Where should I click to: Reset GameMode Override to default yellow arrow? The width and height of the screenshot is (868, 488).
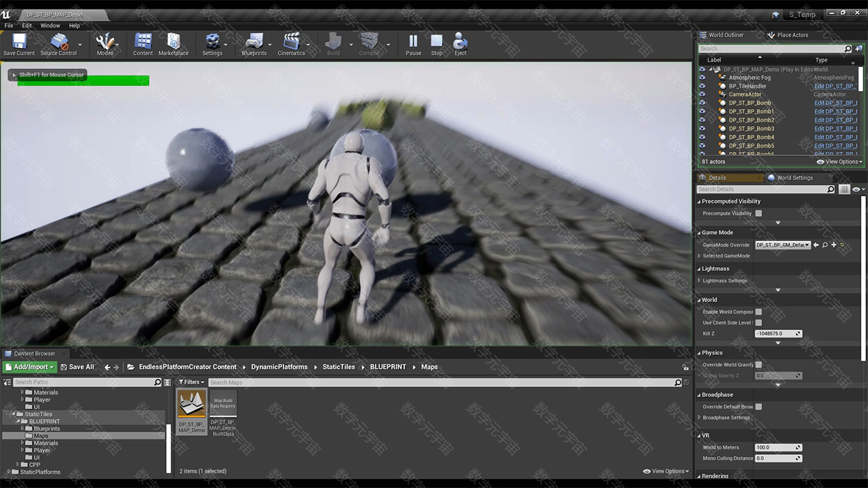842,245
